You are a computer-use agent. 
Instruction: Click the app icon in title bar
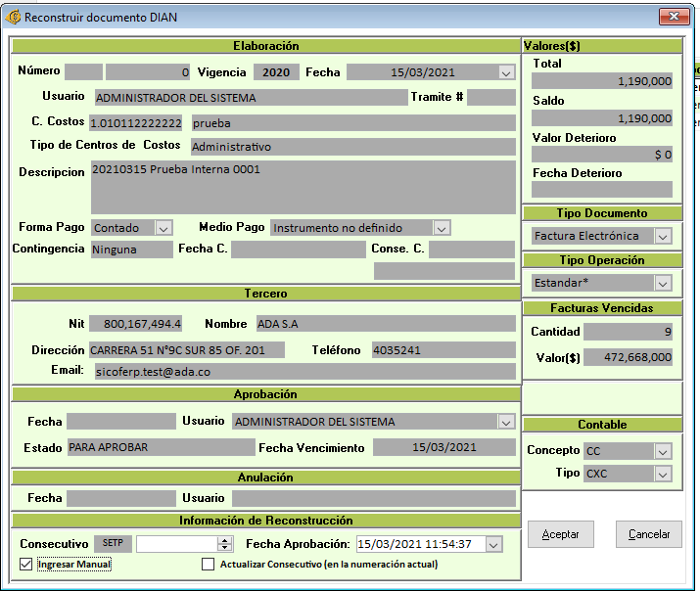[x=13, y=18]
